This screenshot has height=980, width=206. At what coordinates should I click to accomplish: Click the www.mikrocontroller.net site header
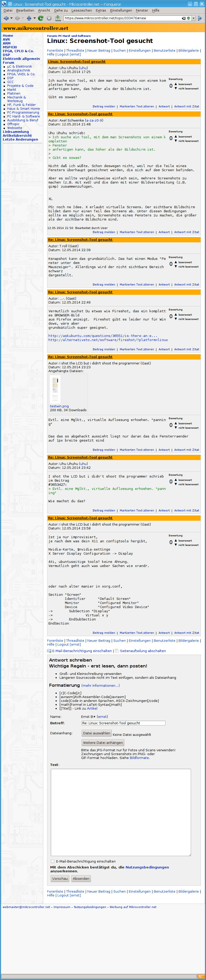36,28
